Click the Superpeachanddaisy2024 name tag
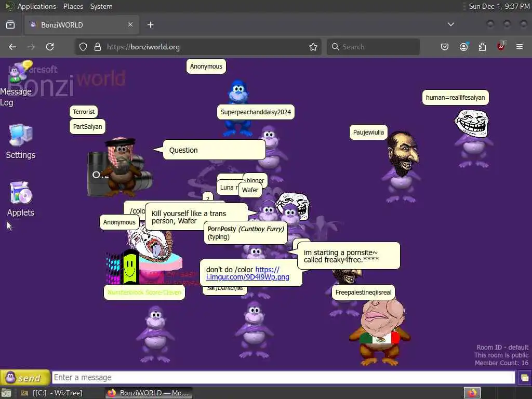This screenshot has width=532, height=399. (x=256, y=112)
